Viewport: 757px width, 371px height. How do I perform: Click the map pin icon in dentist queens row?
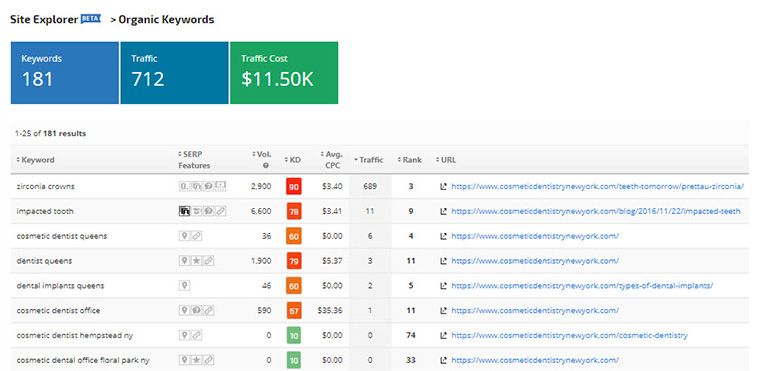[x=184, y=261]
